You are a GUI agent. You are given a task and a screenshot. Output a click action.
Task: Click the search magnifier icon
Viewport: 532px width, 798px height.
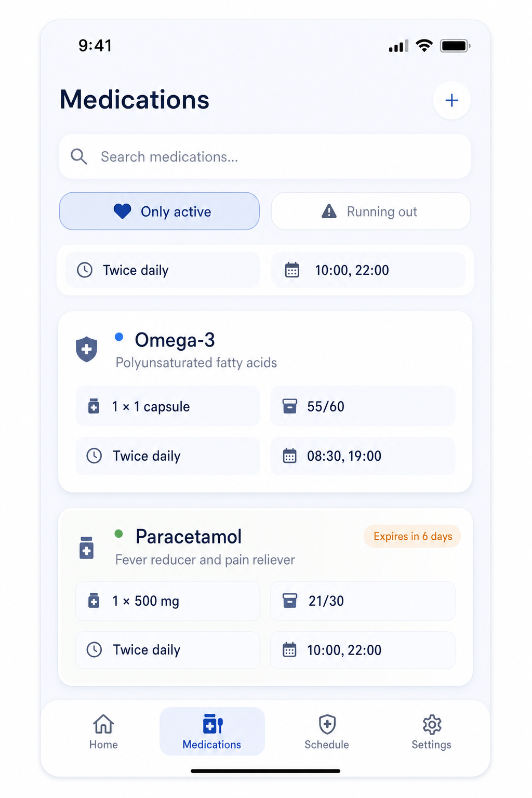[x=79, y=156]
